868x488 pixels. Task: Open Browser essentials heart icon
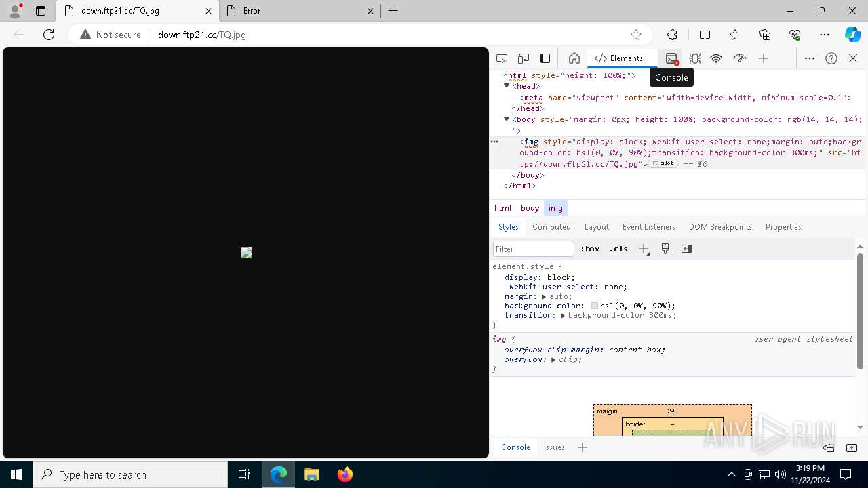pos(795,35)
